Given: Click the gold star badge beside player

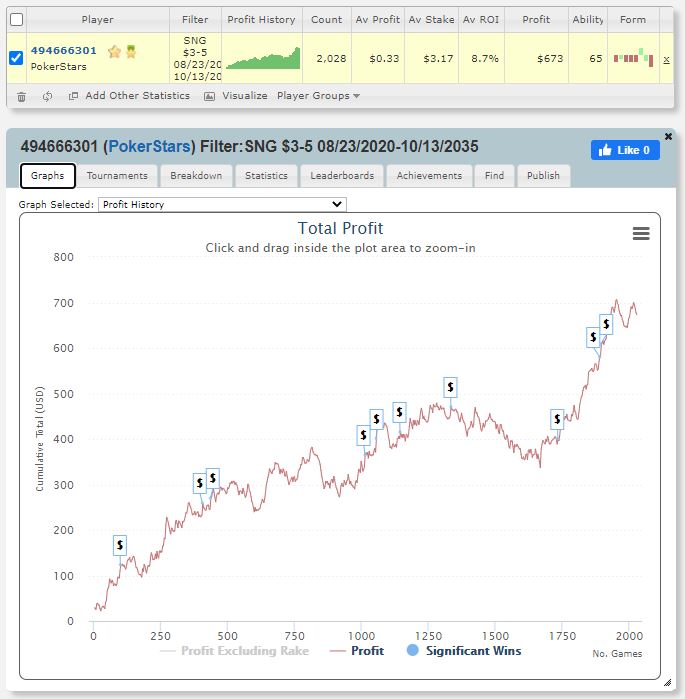Looking at the screenshot, I should coord(114,51).
